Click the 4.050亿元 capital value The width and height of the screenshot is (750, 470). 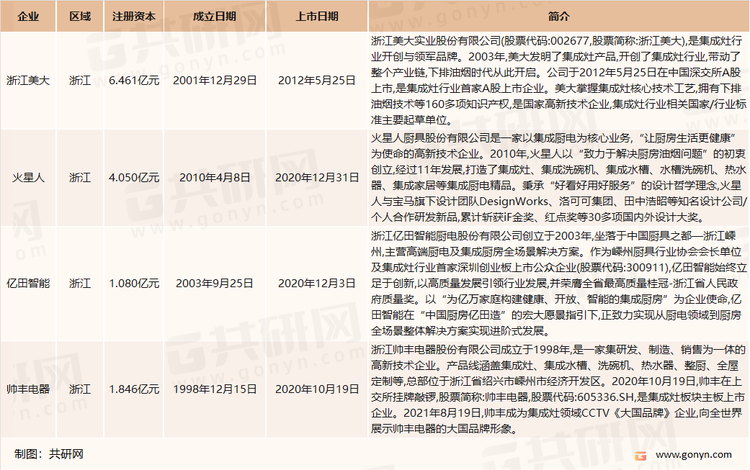point(134,177)
